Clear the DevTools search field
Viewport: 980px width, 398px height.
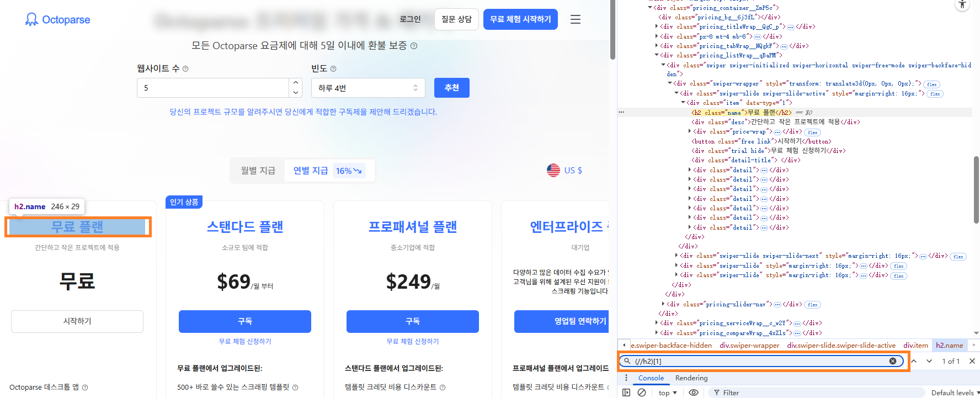coord(892,361)
